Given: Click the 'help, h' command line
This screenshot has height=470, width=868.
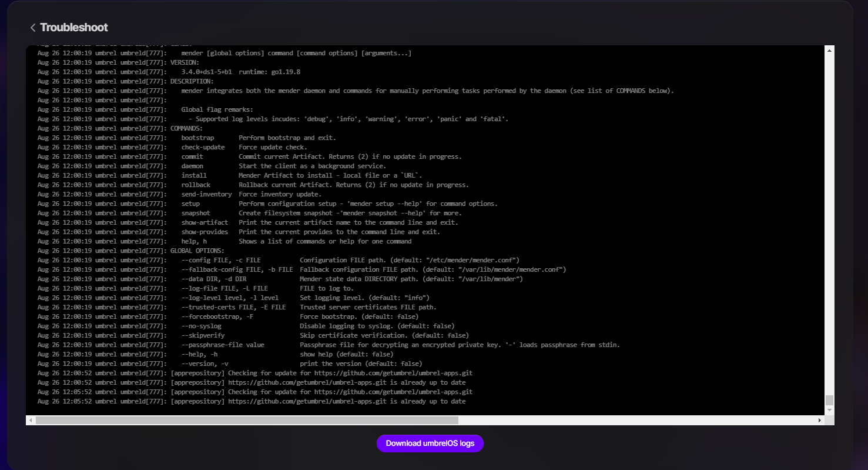Looking at the screenshot, I should tap(224, 241).
